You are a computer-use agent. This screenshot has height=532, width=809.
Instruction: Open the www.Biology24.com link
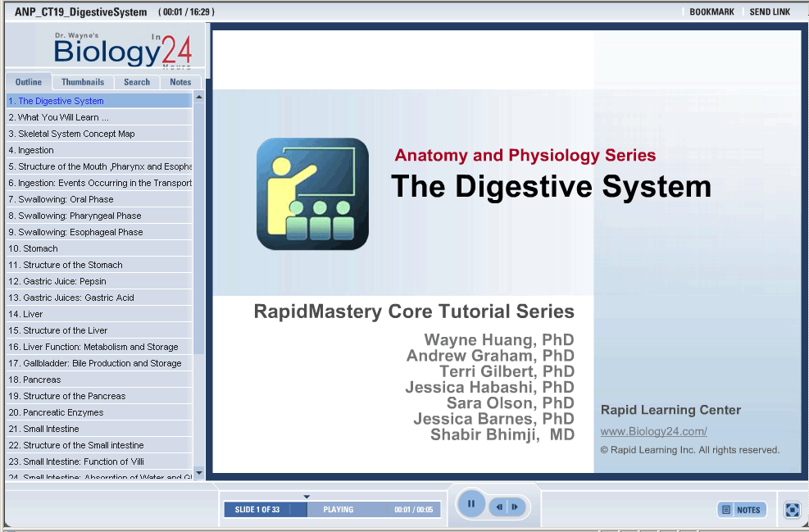653,431
